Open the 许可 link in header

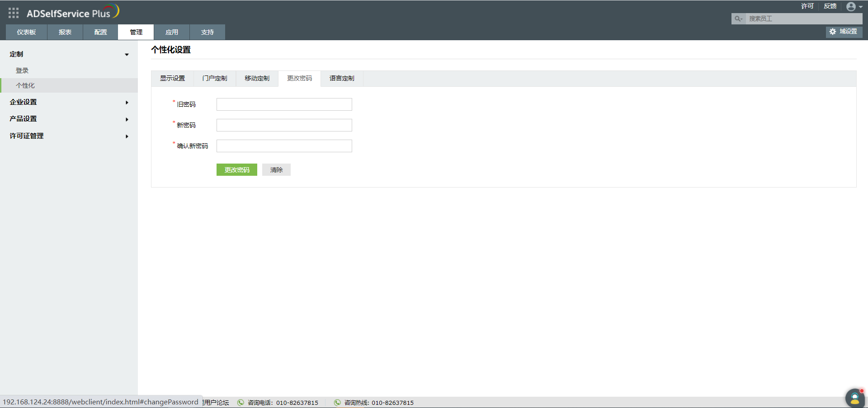(x=807, y=6)
